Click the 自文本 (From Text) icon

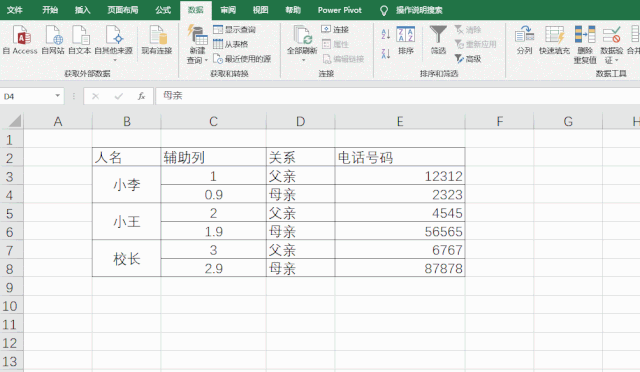tap(80, 40)
